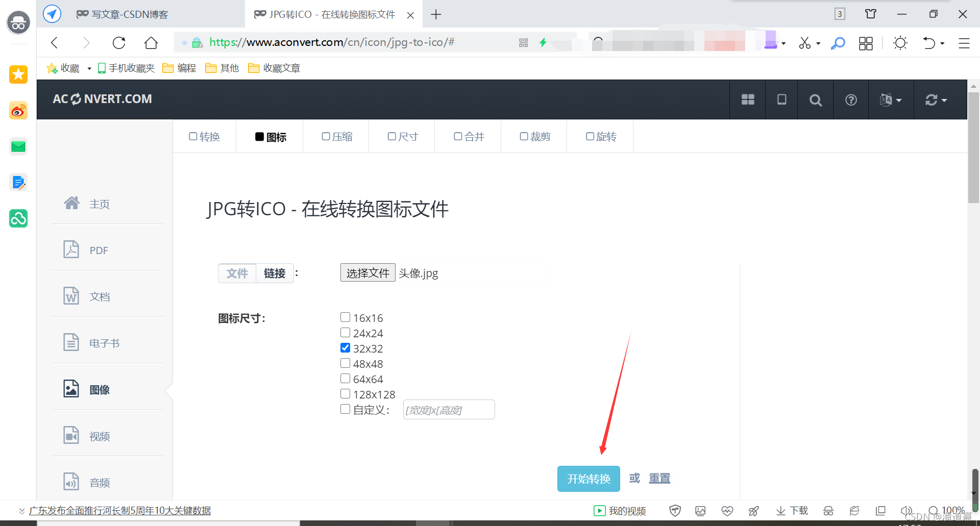
Task: Open the green mail sidebar icon
Action: click(18, 147)
